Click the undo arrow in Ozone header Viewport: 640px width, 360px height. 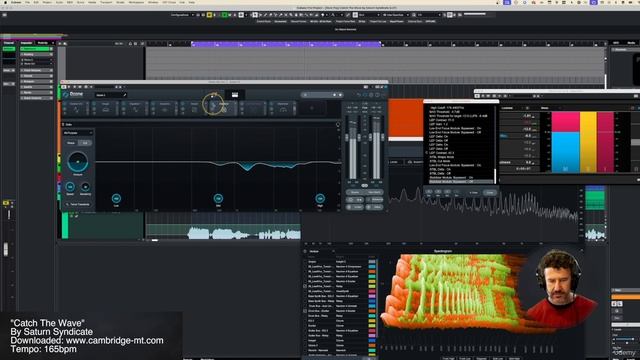pyautogui.click(x=358, y=95)
